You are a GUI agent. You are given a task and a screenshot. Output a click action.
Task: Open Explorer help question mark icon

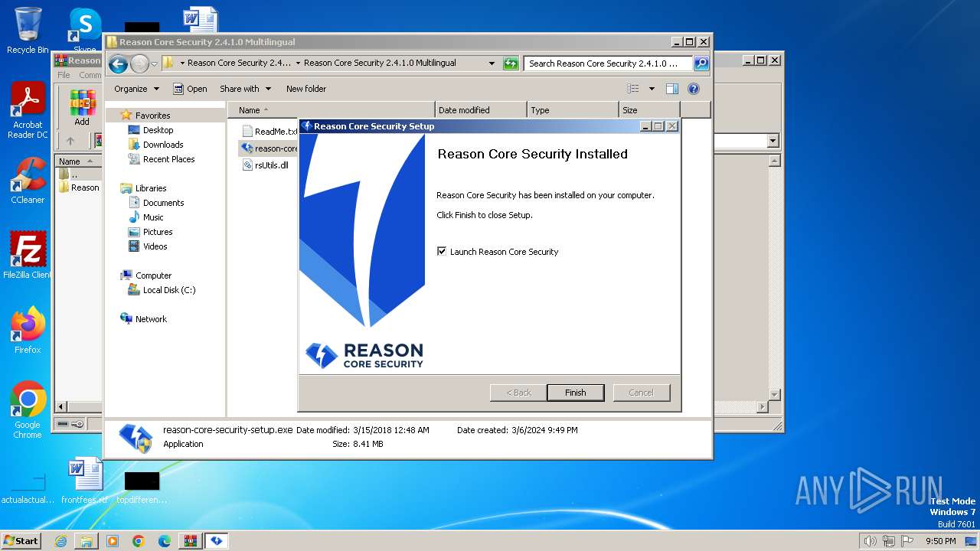(x=694, y=89)
